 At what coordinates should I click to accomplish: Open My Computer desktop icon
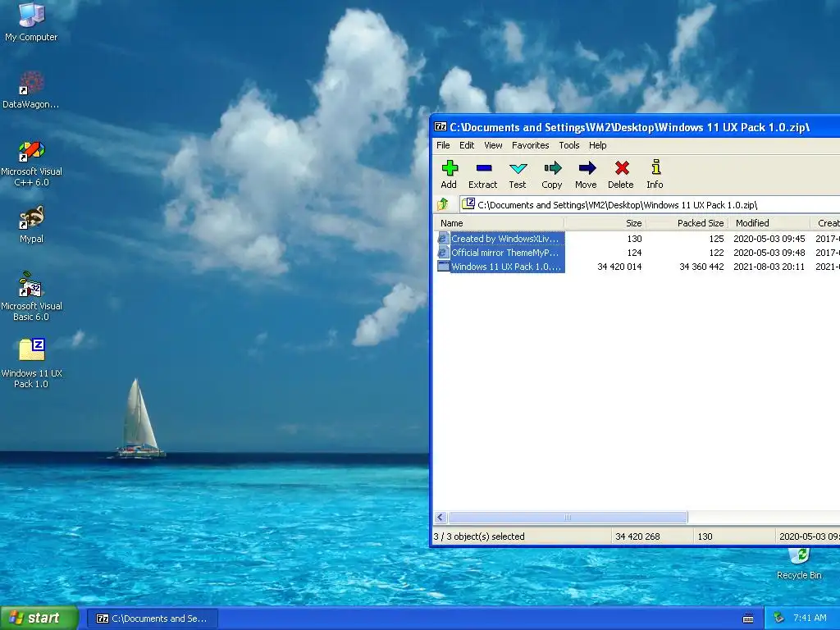coord(31,16)
